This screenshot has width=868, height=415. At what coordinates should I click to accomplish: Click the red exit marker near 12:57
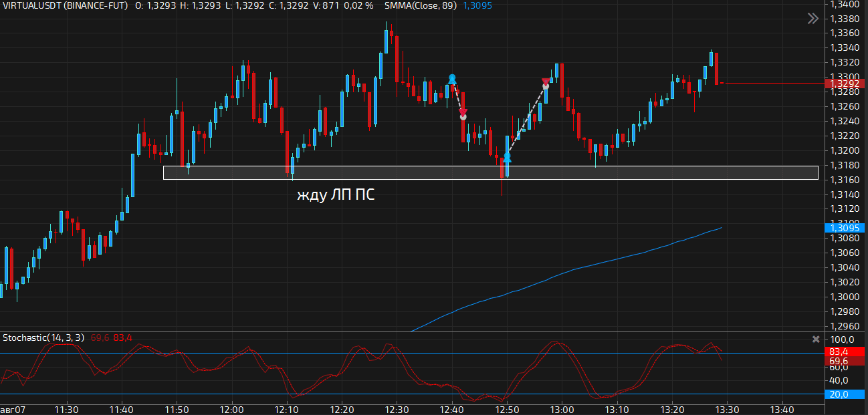pyautogui.click(x=546, y=83)
